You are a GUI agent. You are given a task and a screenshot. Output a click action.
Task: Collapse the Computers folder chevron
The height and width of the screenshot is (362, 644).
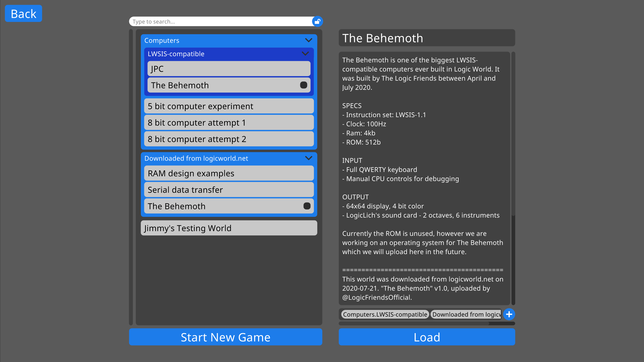pos(308,40)
